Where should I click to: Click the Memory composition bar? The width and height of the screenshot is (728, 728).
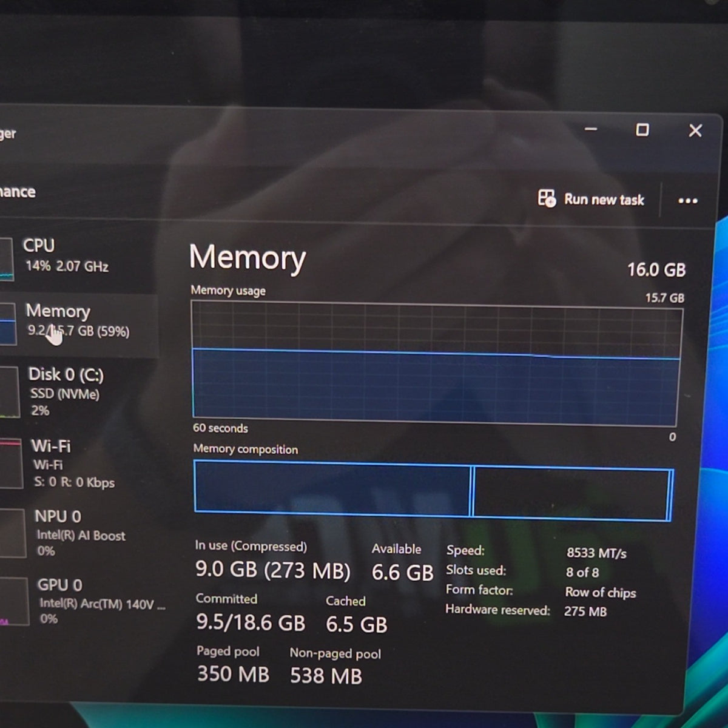(433, 490)
